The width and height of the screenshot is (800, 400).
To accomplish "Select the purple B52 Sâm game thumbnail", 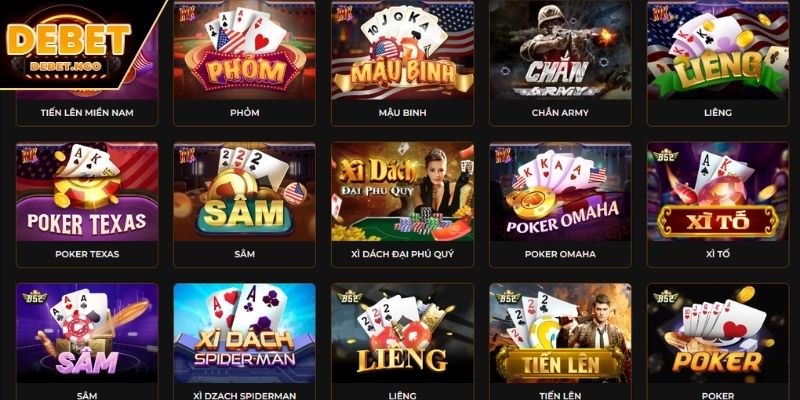I will (87, 333).
